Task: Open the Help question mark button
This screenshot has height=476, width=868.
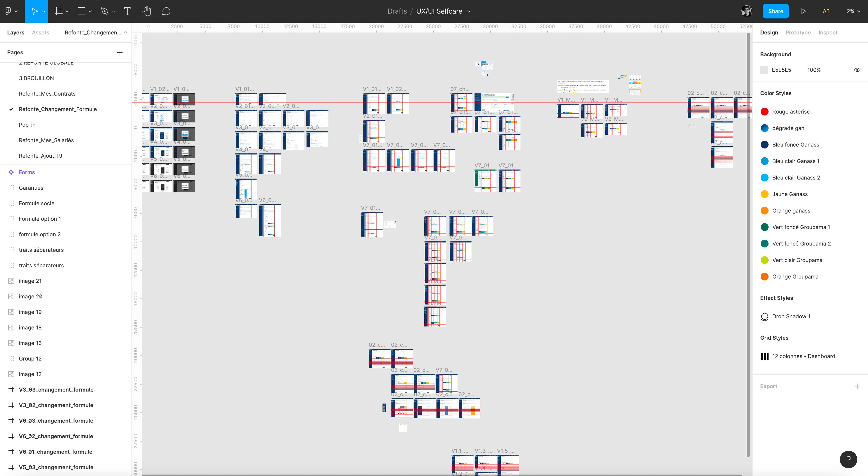Action: 848,459
